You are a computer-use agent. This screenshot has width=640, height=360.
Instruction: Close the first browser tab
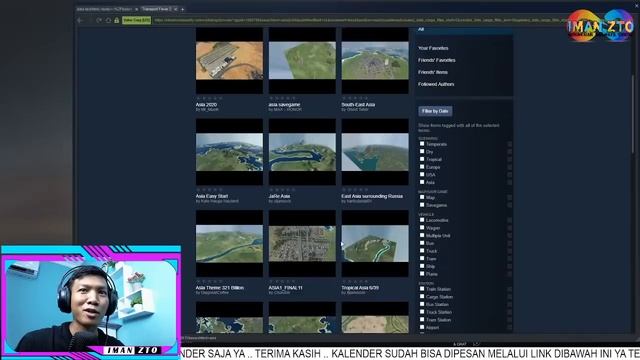[x=136, y=9]
